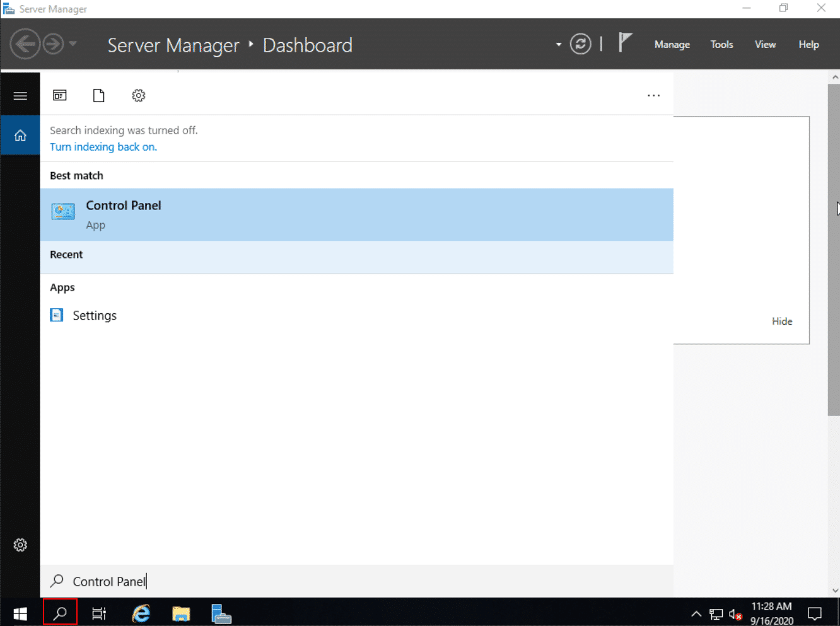Click the back arrow navigation button
Viewport: 840px width, 626px height.
tap(25, 44)
